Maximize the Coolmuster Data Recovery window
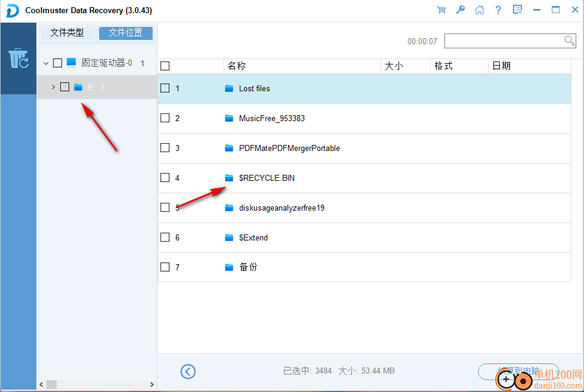 [556, 10]
